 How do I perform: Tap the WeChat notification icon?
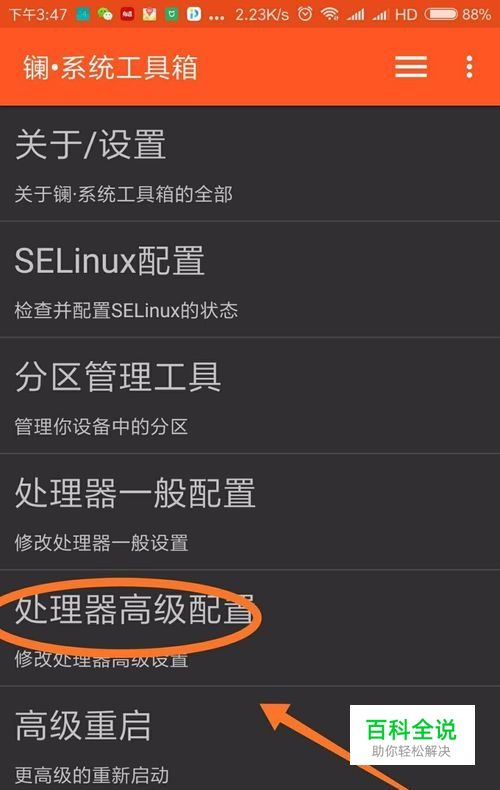(105, 14)
